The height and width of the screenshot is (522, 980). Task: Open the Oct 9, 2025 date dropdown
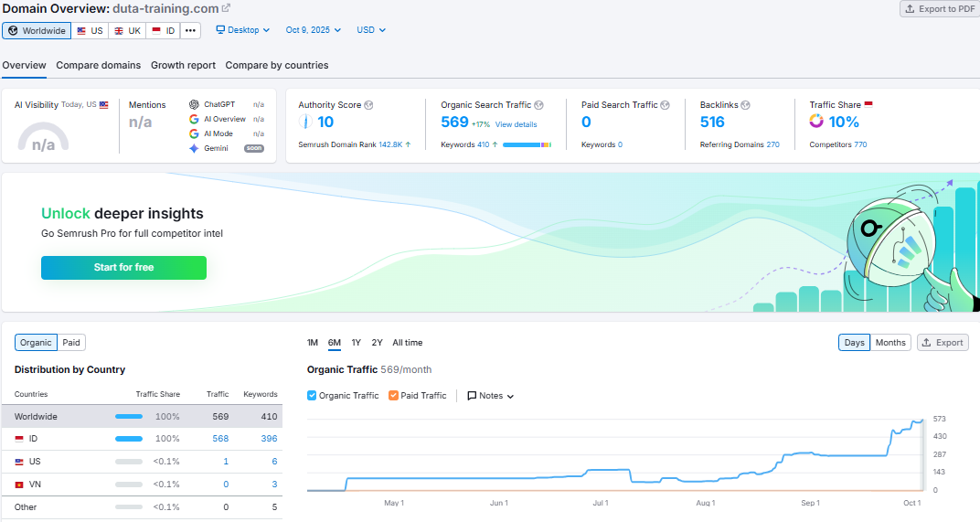(x=314, y=30)
